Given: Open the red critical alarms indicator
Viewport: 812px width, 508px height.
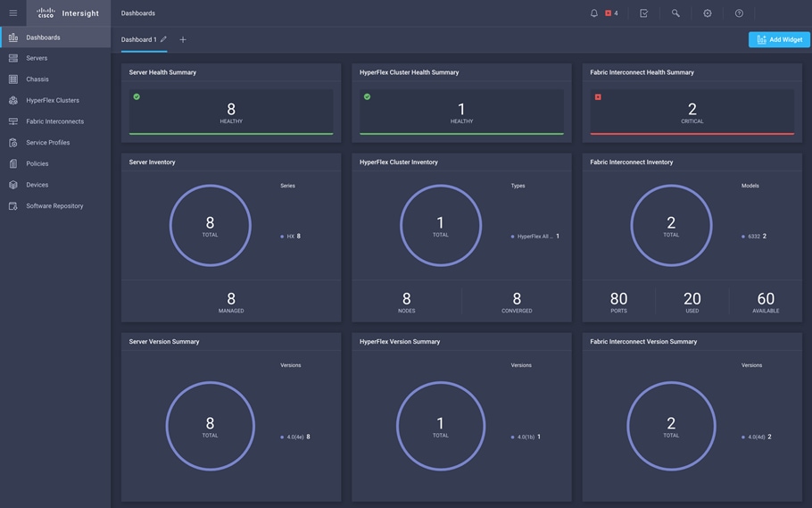Looking at the screenshot, I should pos(611,13).
